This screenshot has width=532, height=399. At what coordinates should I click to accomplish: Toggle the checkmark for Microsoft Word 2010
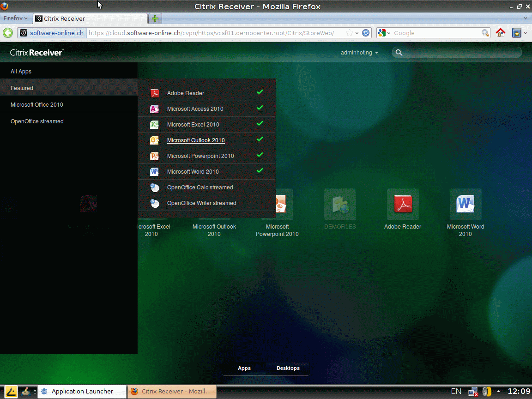click(x=260, y=170)
